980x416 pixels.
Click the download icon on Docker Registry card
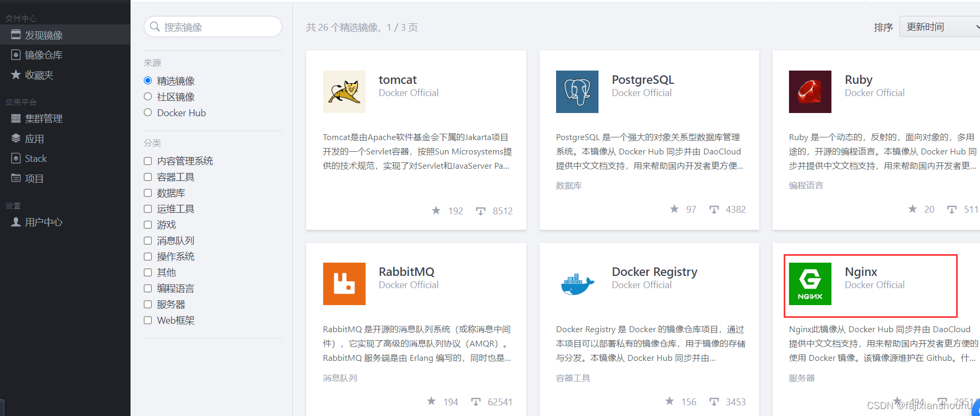coord(714,402)
